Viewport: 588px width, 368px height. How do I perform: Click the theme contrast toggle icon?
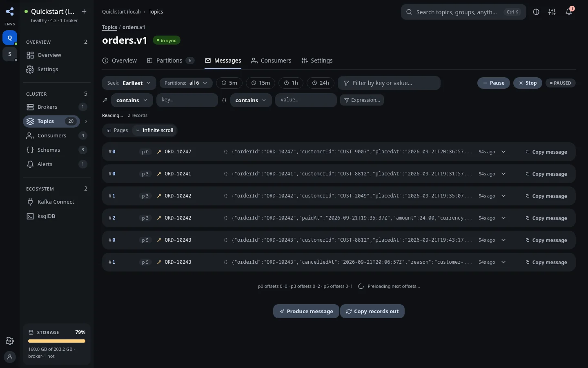click(x=536, y=12)
